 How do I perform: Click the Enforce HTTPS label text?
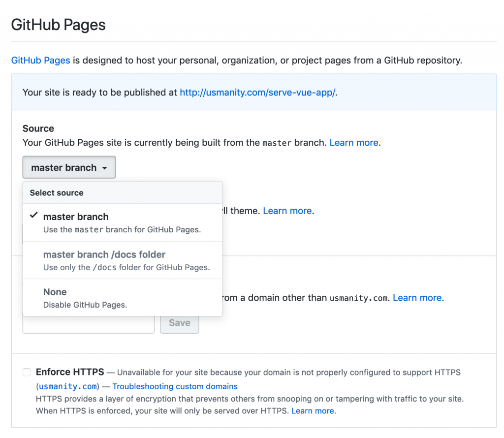click(x=70, y=372)
